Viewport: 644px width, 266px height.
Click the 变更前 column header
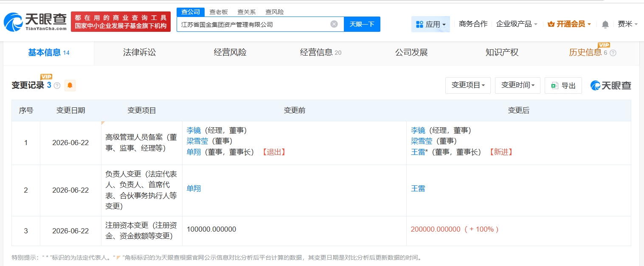[295, 110]
